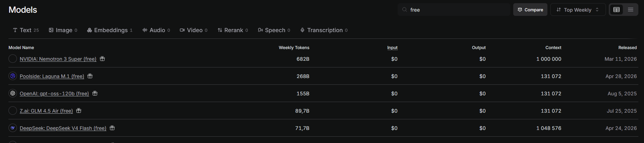Image resolution: width=644 pixels, height=143 pixels.
Task: Click the Poolside logo avatar
Action: 13,76
